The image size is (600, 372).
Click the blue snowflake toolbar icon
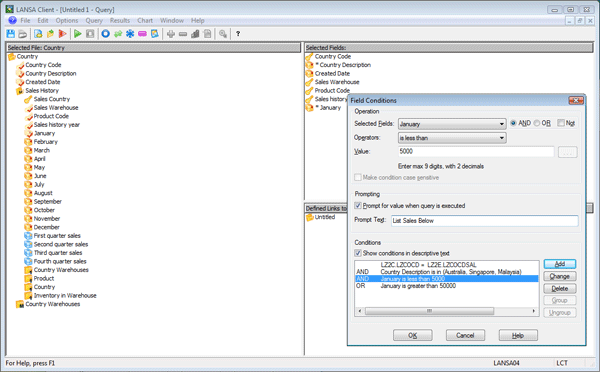(130, 34)
